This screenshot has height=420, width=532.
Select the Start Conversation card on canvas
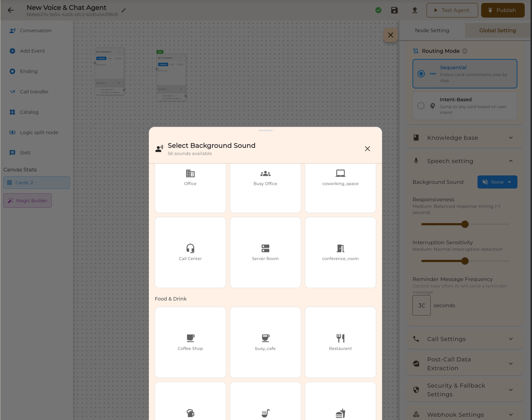pos(171,77)
